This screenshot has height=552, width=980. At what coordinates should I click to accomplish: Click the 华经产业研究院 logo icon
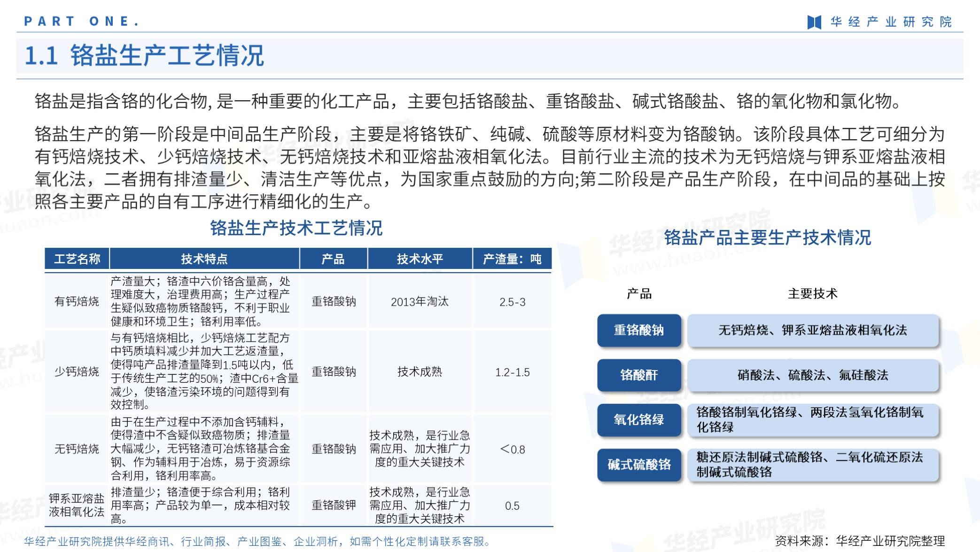click(x=814, y=22)
